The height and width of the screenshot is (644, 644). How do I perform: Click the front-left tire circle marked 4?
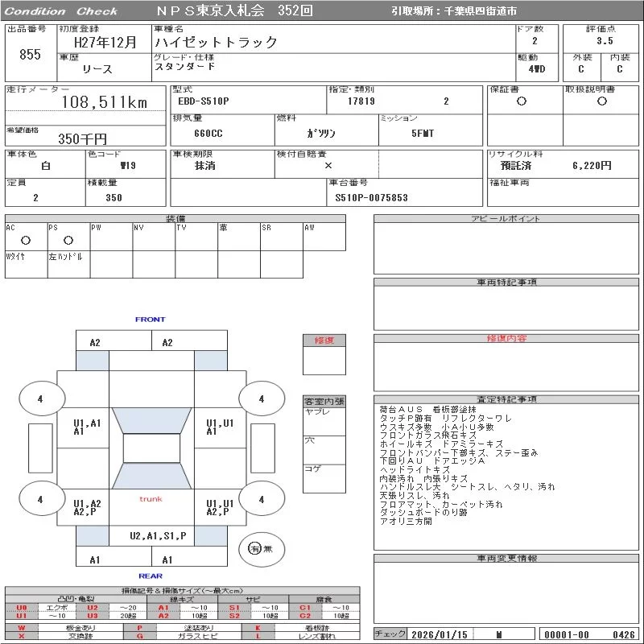click(x=39, y=398)
